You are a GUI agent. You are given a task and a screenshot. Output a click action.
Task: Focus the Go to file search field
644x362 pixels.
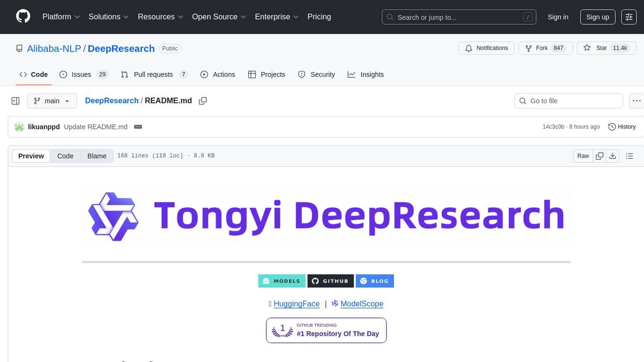coord(569,101)
